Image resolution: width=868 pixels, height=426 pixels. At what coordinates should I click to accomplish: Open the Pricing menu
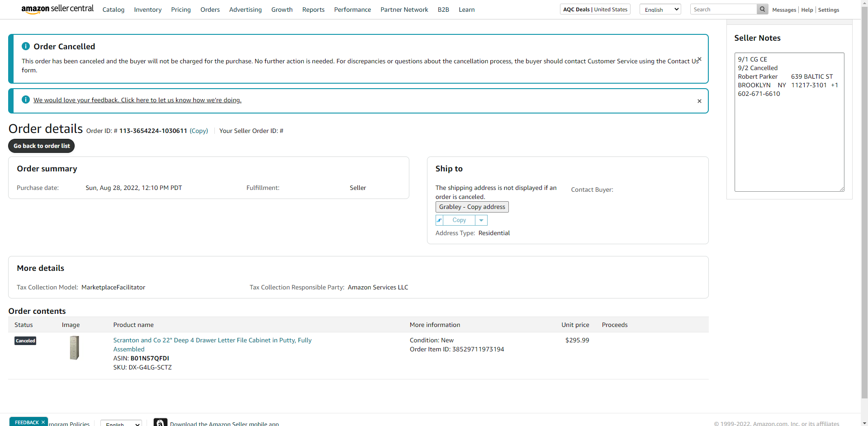181,9
